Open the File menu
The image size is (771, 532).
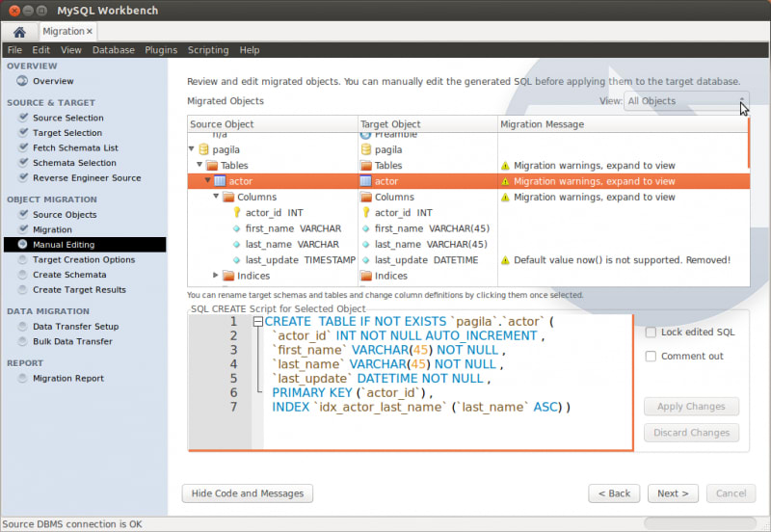pos(14,50)
